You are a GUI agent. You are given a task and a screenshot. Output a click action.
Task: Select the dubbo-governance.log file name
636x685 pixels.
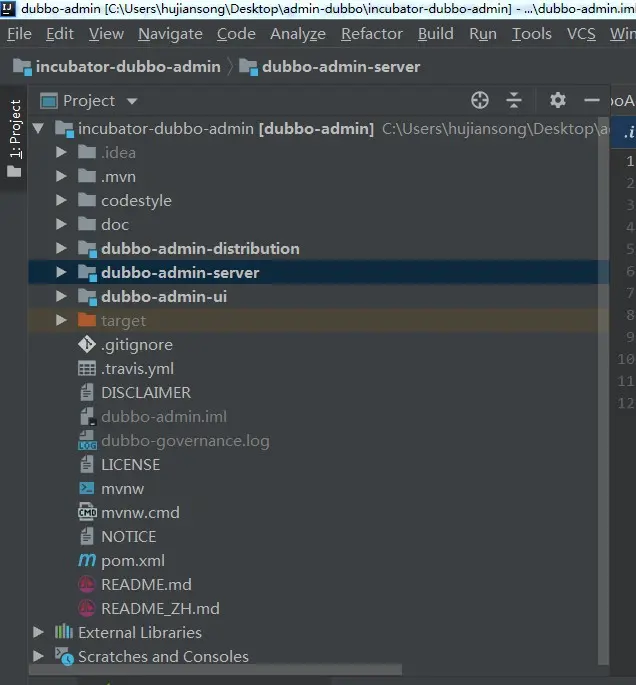coord(185,441)
